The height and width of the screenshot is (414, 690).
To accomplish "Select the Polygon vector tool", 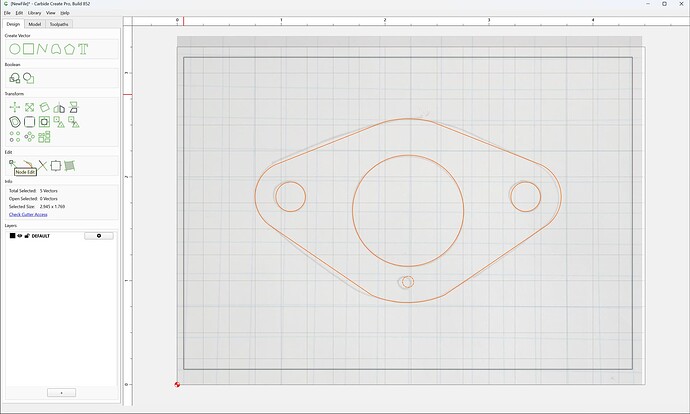I will (x=70, y=49).
